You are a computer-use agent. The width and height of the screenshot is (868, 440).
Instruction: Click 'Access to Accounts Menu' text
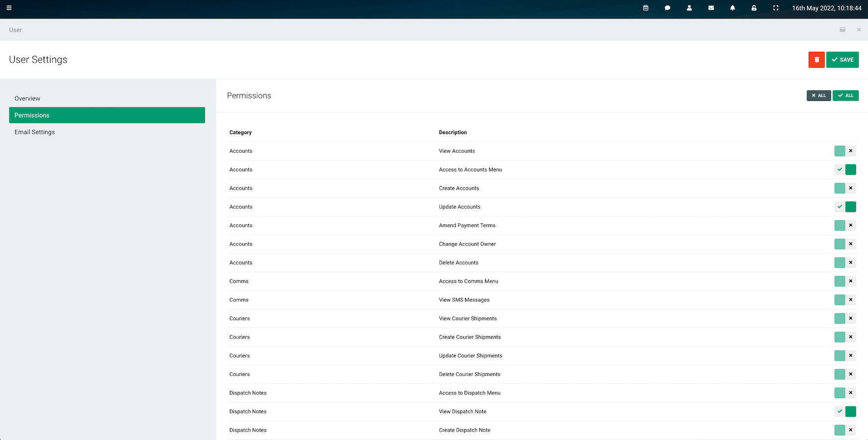coord(471,170)
